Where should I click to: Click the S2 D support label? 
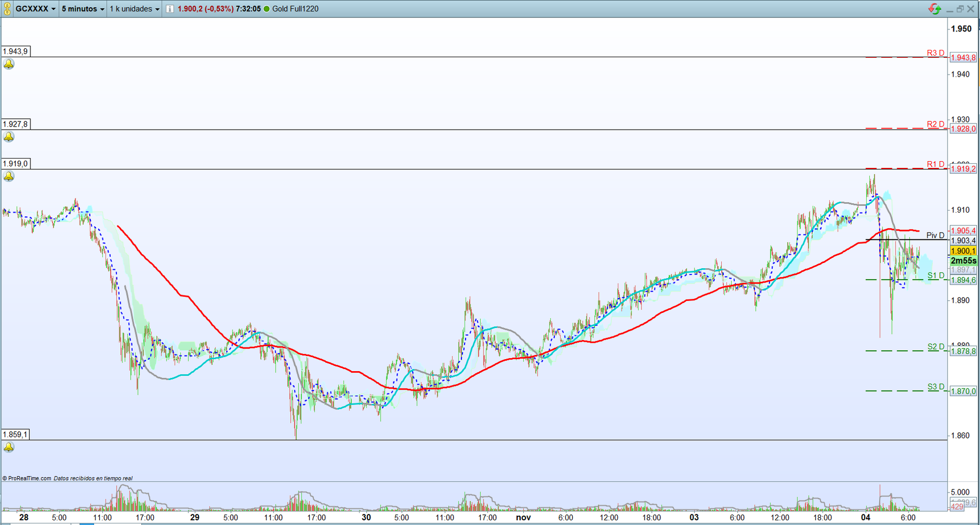(x=936, y=346)
